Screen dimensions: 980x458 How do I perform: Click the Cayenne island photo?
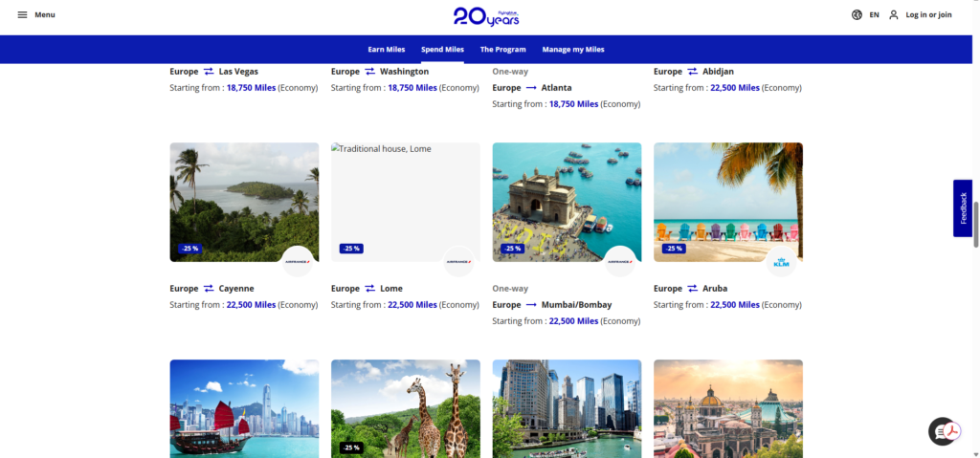point(244,202)
